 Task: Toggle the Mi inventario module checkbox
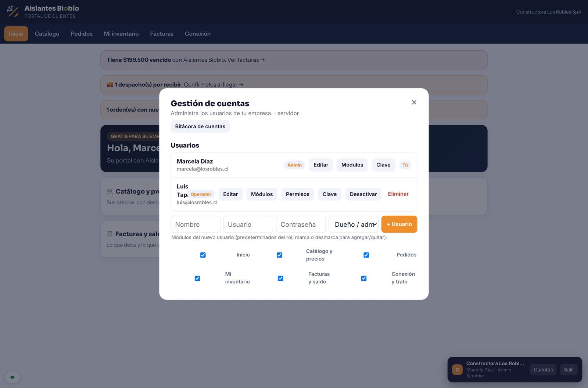click(x=197, y=278)
